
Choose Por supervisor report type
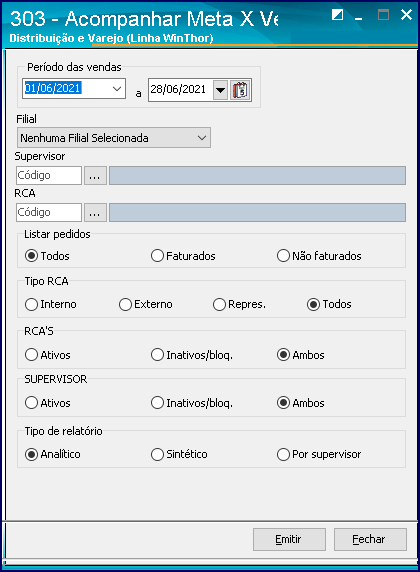(x=319, y=454)
